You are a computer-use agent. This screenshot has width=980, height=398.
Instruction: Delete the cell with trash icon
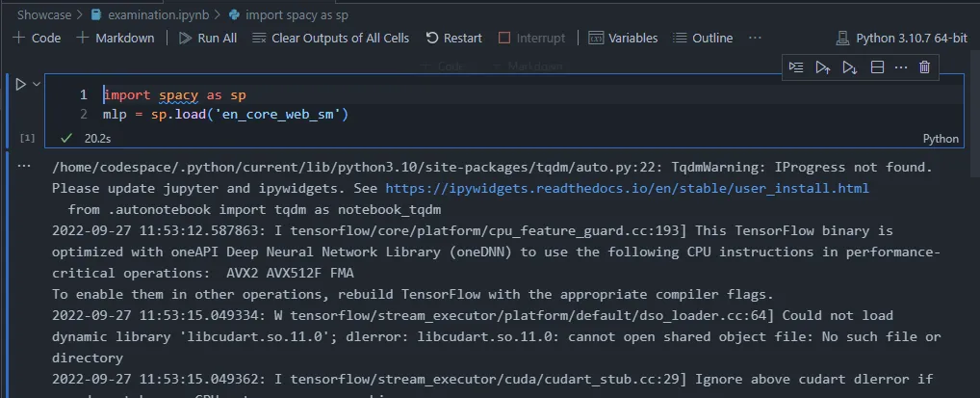[x=925, y=67]
